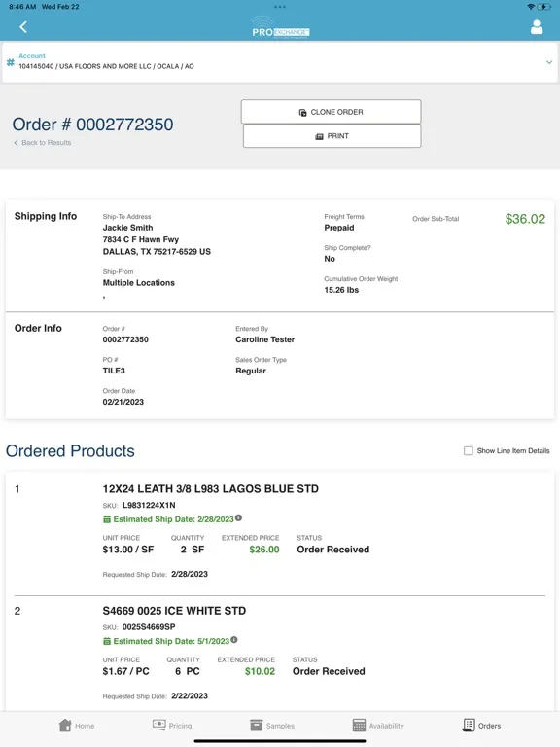Click the Clone Order button
This screenshot has height=747, width=560.
331,112
